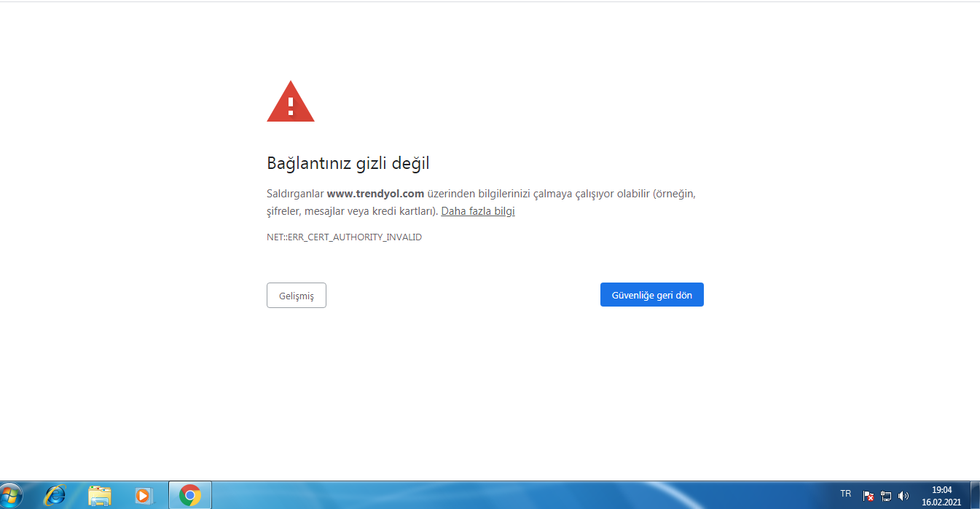The image size is (980, 509).
Task: Launch Internet Explorer from the taskbar
Action: 55,495
